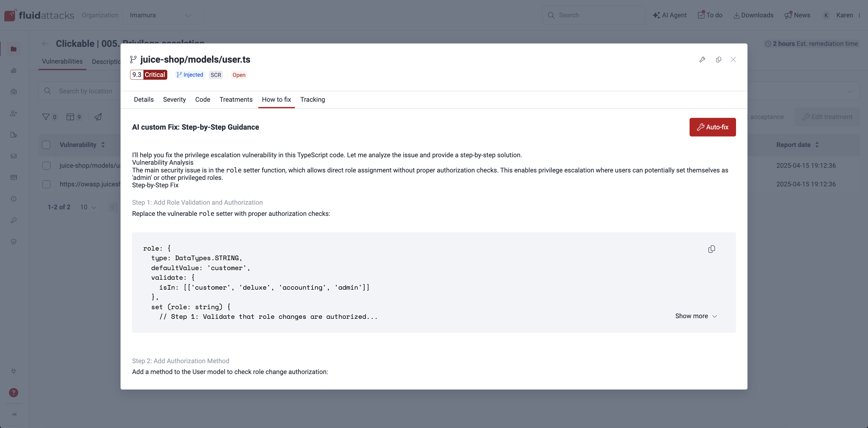Check the juice-shop/models row checkbox
The width and height of the screenshot is (868, 428).
[x=46, y=166]
